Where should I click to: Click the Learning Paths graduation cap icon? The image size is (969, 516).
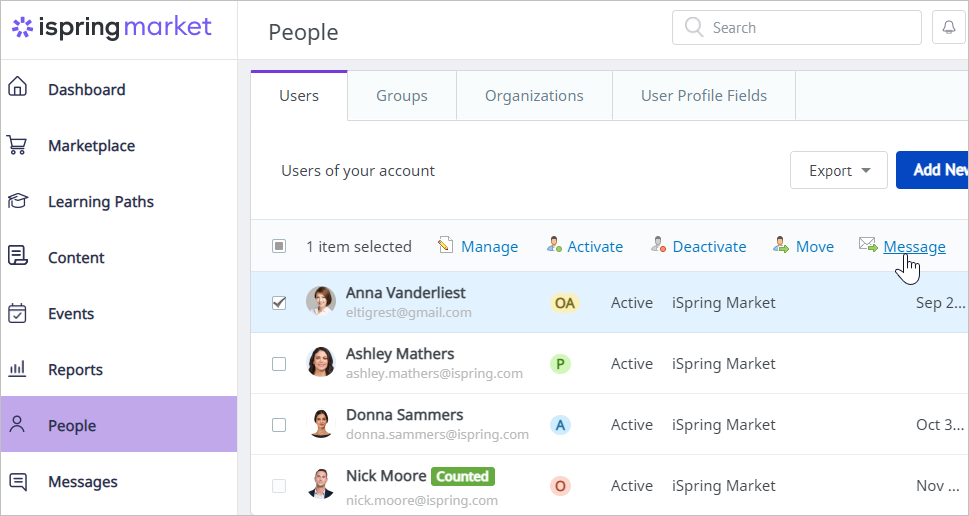point(17,201)
